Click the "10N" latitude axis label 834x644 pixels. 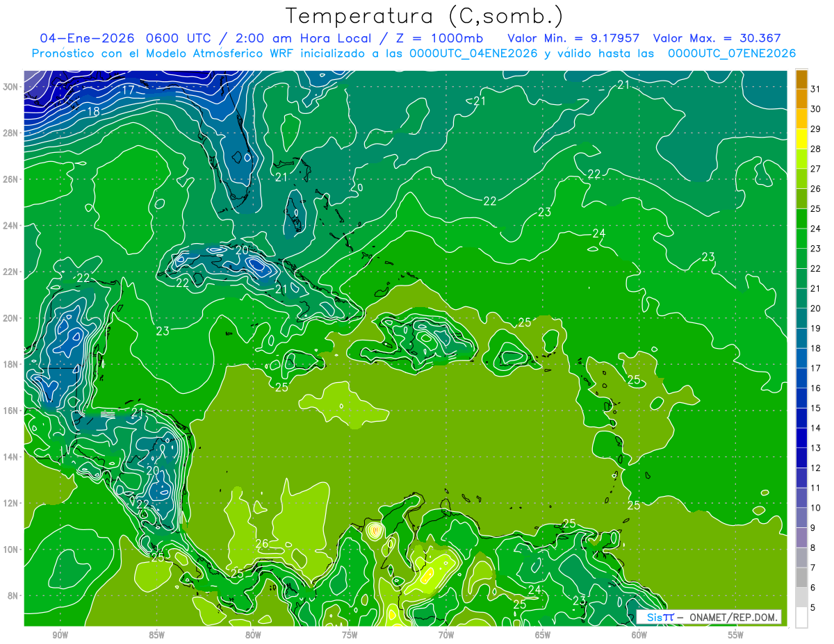[11, 550]
